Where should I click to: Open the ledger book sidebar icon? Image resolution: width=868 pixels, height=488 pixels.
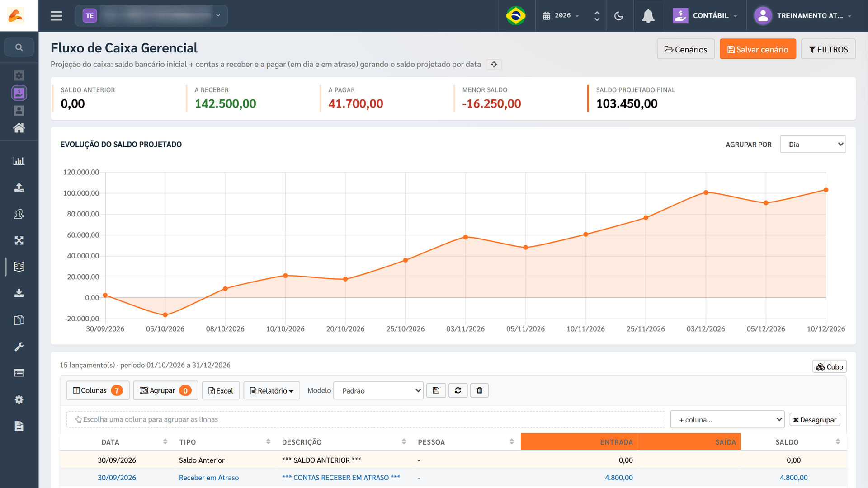point(19,267)
